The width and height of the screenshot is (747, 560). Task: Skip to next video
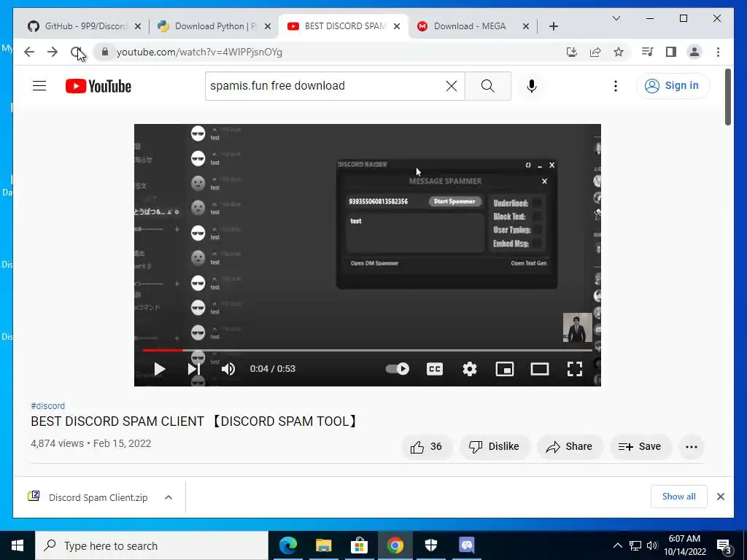[193, 369]
